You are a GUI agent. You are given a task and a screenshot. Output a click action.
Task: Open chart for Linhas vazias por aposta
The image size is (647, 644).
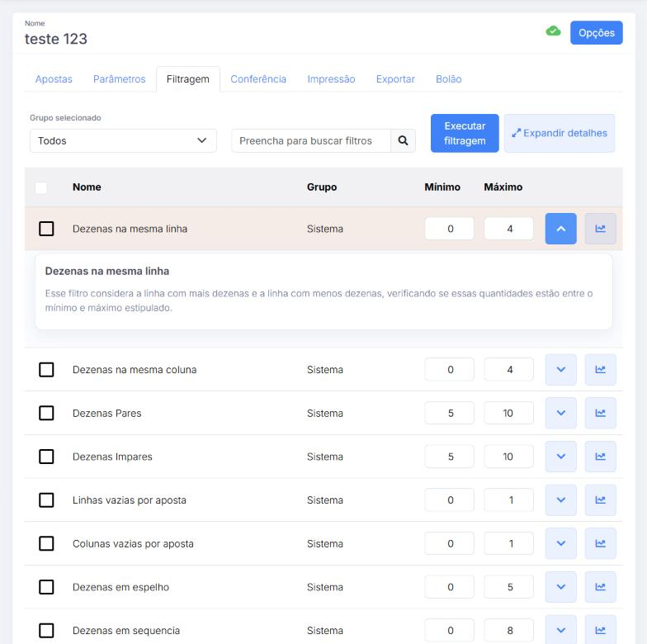(601, 500)
